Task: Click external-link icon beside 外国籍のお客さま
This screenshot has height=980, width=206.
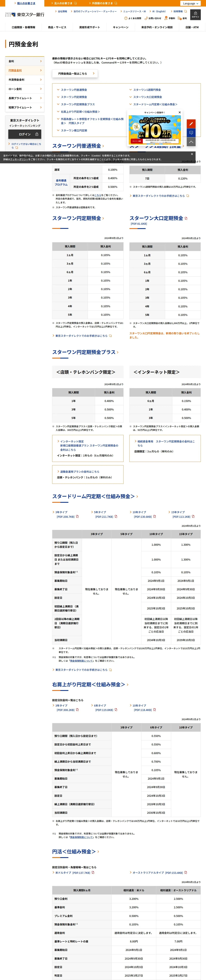Action: (116, 3)
